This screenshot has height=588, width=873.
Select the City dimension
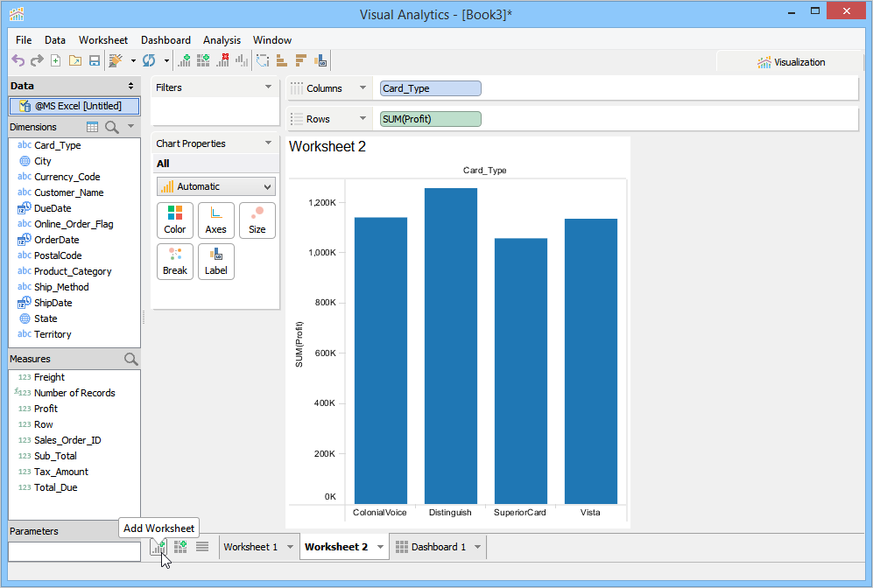[x=42, y=161]
